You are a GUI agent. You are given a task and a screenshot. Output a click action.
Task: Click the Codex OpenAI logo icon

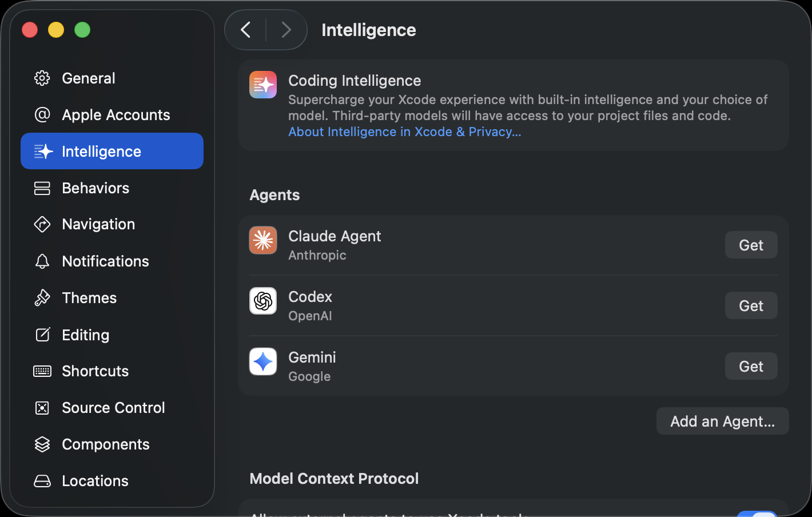[x=263, y=301]
